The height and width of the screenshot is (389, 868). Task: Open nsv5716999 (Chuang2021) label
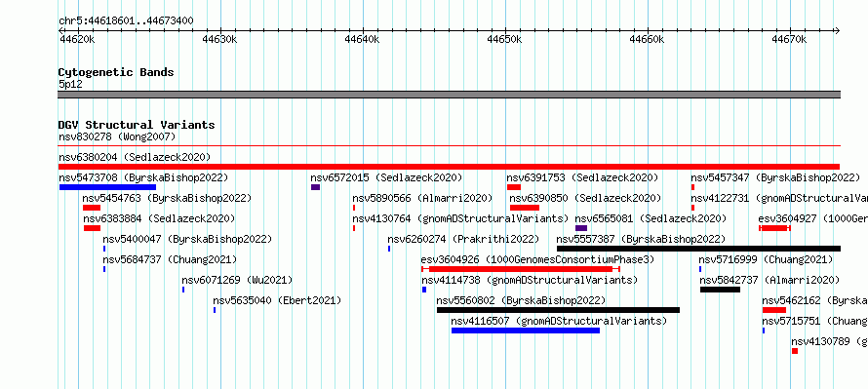pos(765,259)
